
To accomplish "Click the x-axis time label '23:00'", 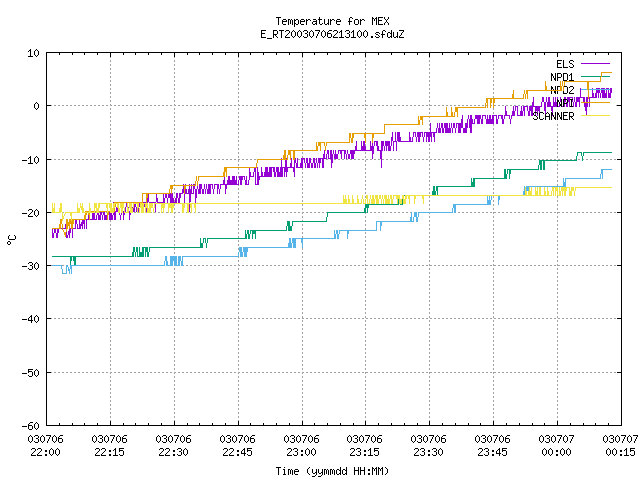I will click(x=301, y=452).
